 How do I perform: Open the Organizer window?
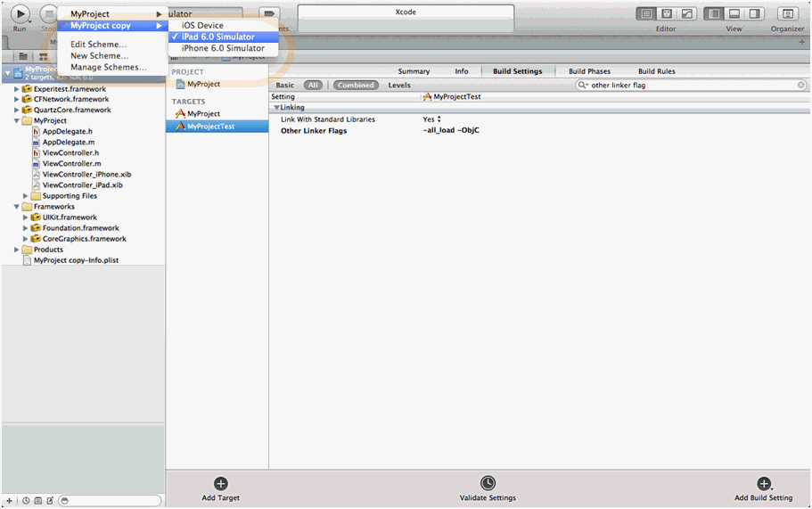(787, 14)
